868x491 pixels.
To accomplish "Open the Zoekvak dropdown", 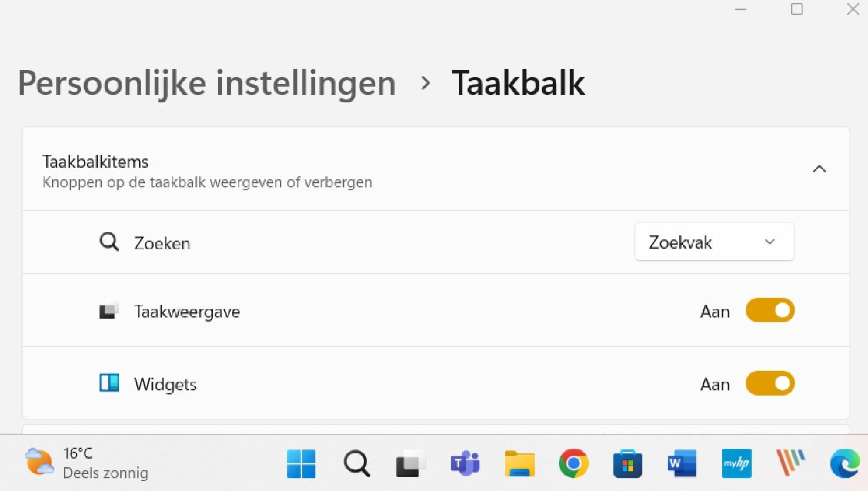I will click(x=714, y=242).
